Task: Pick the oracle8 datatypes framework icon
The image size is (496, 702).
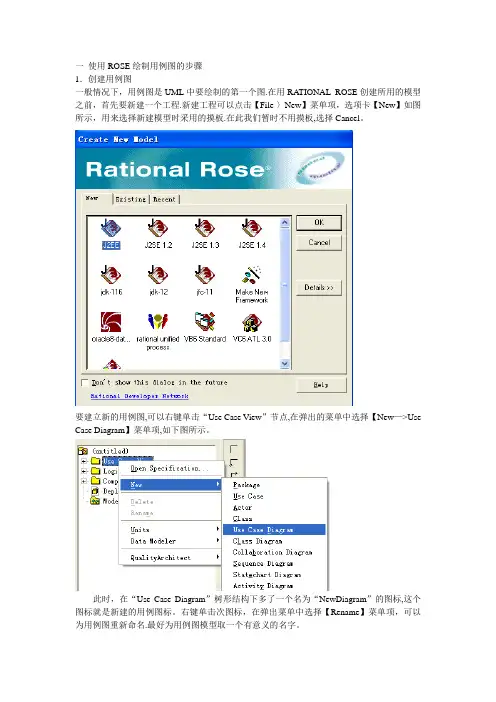Action: point(111,322)
